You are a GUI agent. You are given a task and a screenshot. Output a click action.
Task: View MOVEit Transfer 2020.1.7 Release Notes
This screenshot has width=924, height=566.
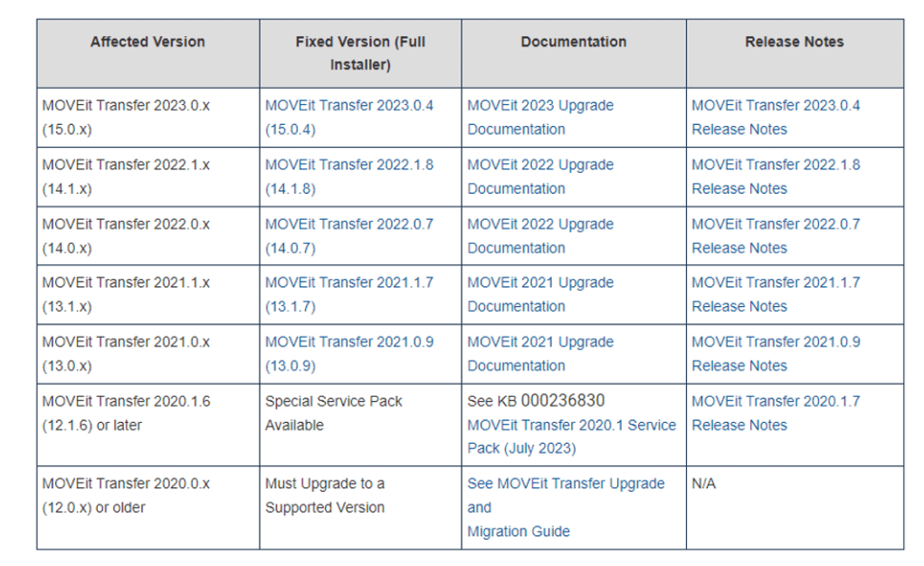pos(776,413)
